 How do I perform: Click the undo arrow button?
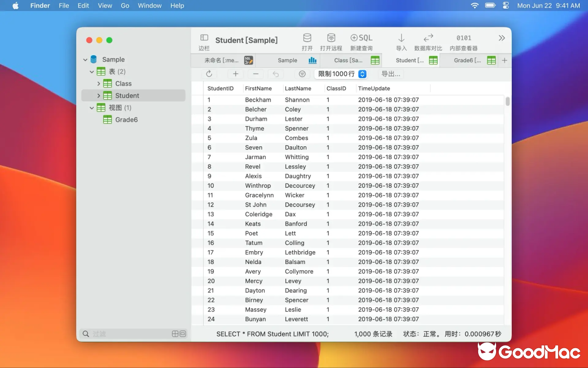coord(276,74)
